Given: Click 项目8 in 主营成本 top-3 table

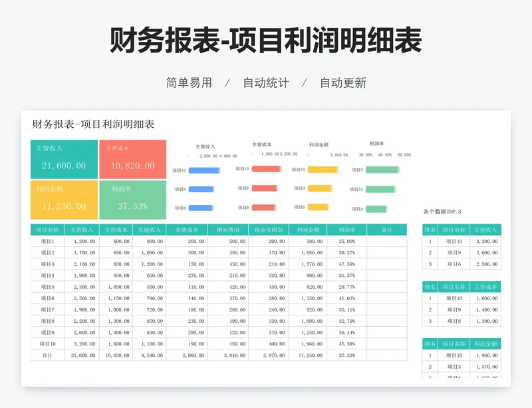Looking at the screenshot, I should tap(454, 321).
